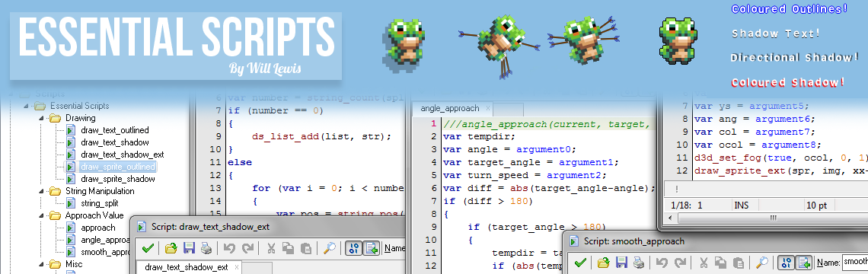Collapse the Essential Scripts folder
The image size is (868, 274).
click(25, 107)
